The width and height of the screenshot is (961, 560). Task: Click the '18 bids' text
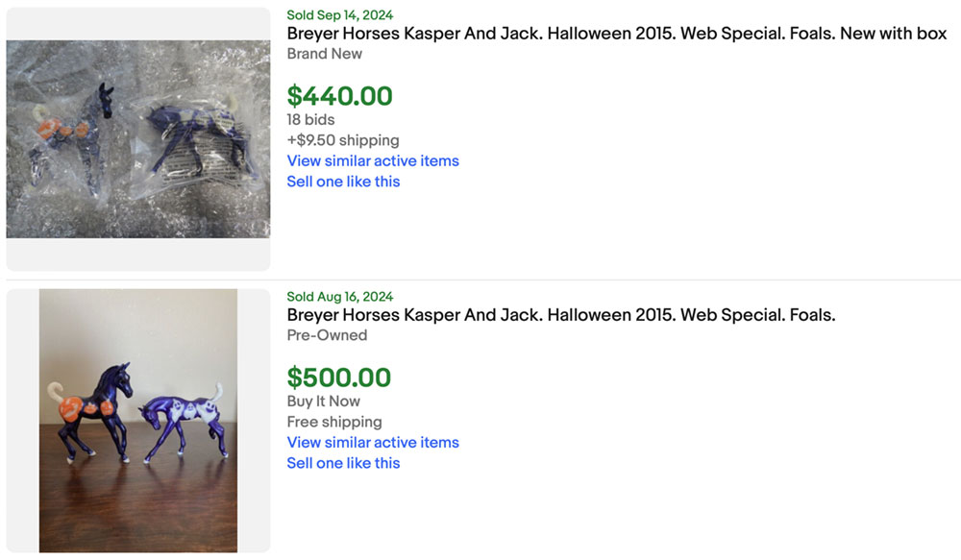310,120
